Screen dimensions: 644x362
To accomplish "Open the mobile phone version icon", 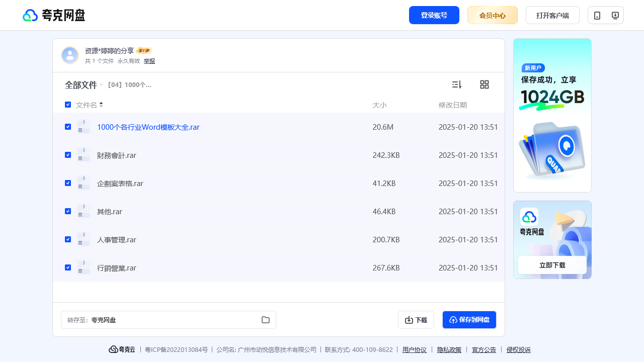I will pos(597,15).
